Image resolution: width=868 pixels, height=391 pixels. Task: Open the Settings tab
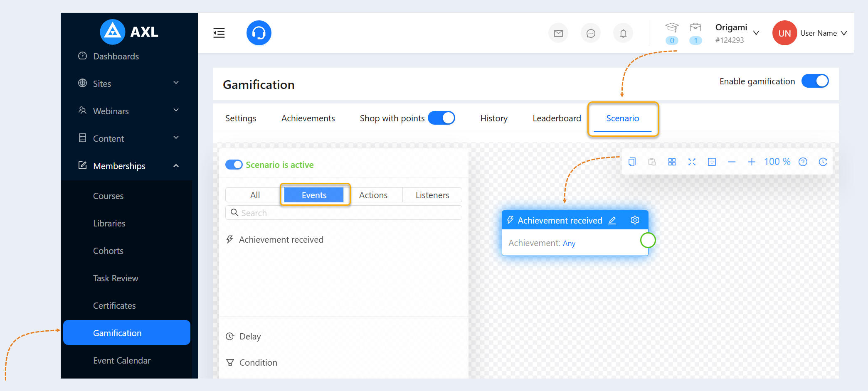[241, 118]
